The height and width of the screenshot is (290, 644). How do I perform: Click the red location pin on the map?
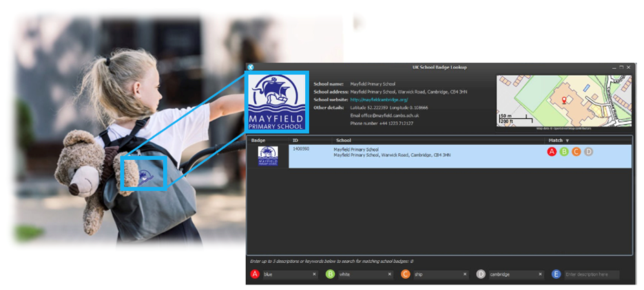pos(564,100)
